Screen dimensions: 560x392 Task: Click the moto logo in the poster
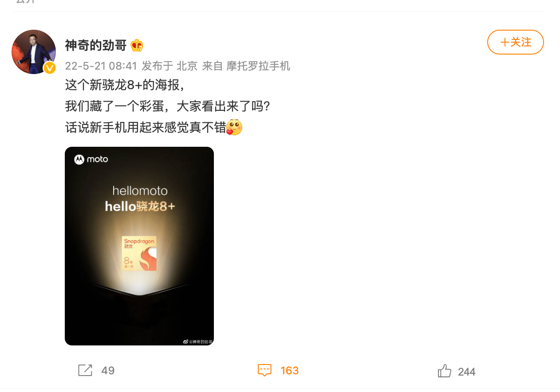(91, 159)
